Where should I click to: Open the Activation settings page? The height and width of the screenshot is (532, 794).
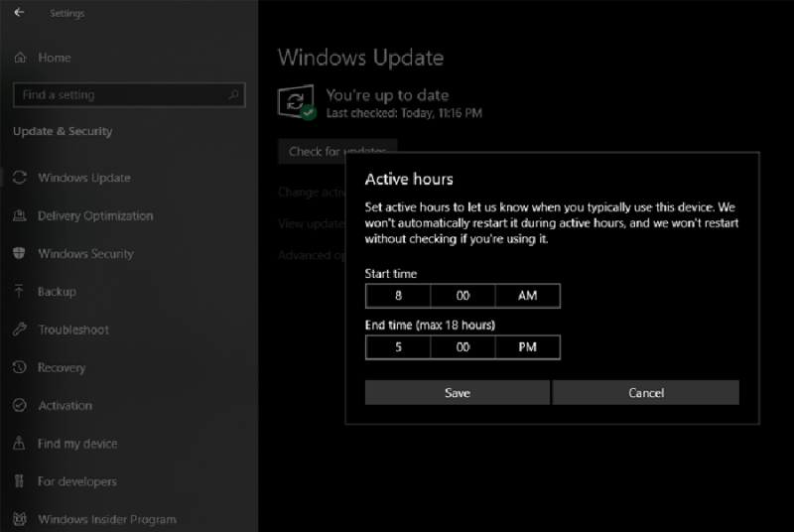pos(66,406)
